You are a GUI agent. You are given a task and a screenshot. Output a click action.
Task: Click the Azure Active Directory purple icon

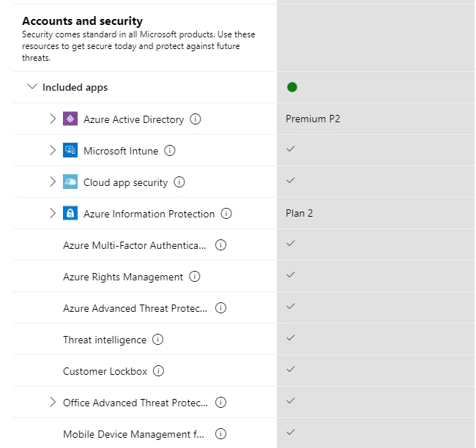click(70, 119)
